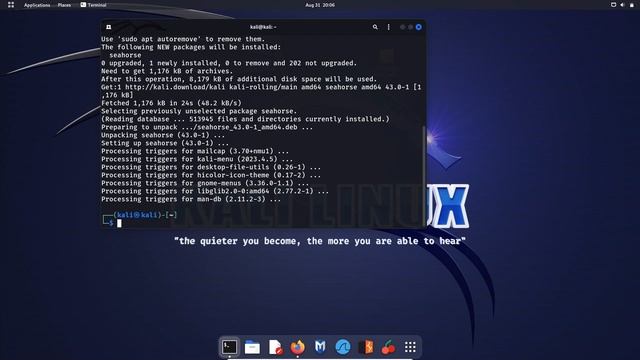The height and width of the screenshot is (360, 640).
Task: Click 'Processing triggers for mailcap' line
Action: [195, 151]
